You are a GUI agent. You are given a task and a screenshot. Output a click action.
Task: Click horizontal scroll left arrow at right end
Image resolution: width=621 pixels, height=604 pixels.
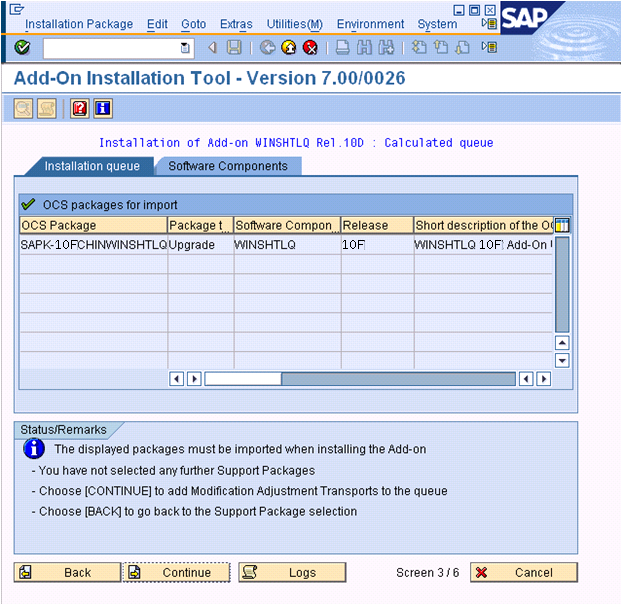526,379
